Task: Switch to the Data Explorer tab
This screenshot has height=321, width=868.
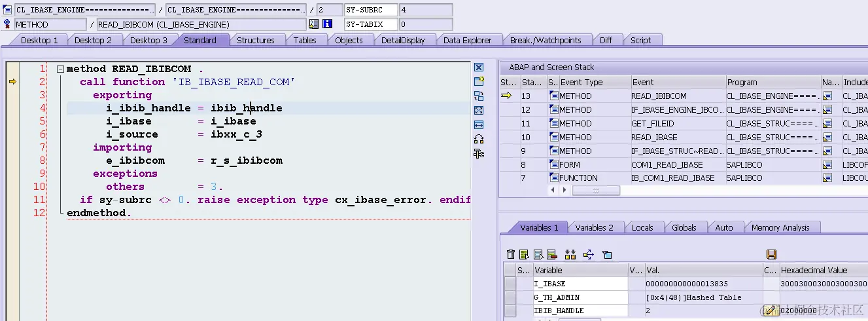Action: tap(467, 40)
